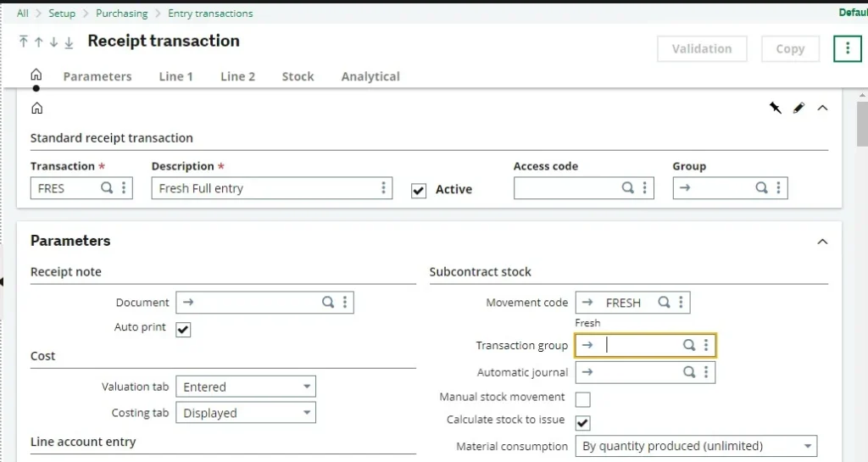The height and width of the screenshot is (462, 868).
Task: Click the Copy button
Action: pos(790,48)
